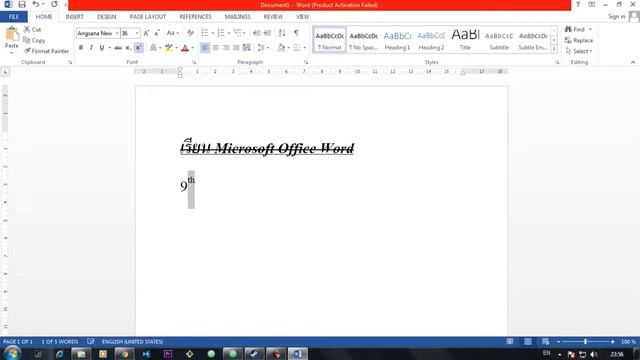Switch to the DESIGN tab

click(x=107, y=17)
